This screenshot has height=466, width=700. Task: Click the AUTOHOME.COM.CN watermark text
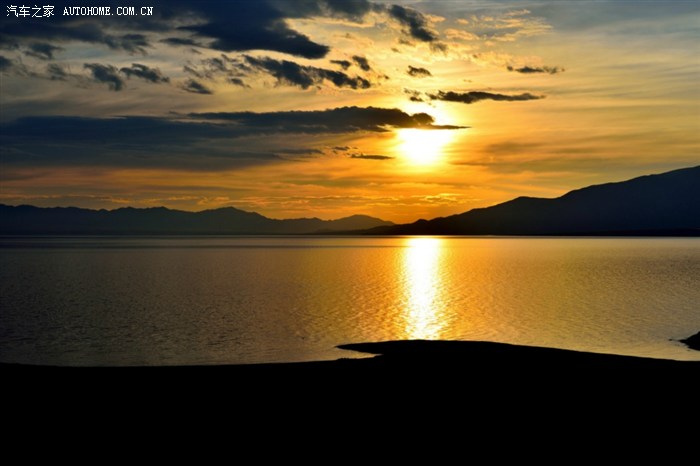(108, 11)
